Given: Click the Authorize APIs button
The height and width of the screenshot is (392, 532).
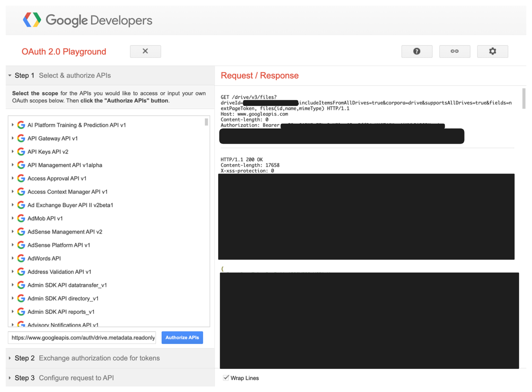Looking at the screenshot, I should [x=182, y=337].
